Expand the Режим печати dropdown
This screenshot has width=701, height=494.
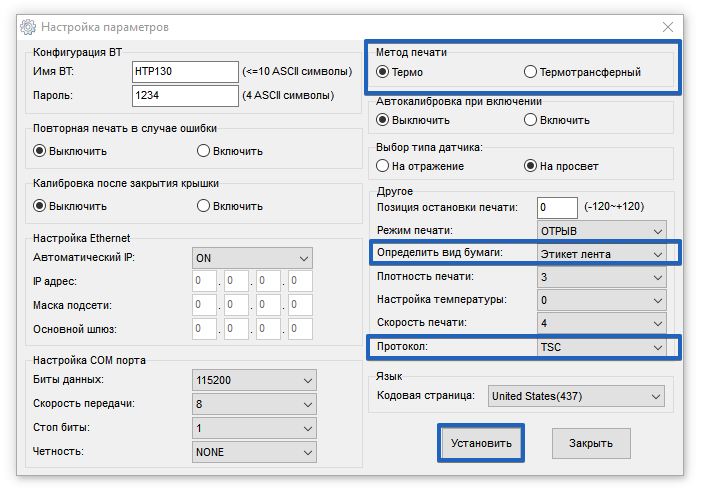coord(601,231)
